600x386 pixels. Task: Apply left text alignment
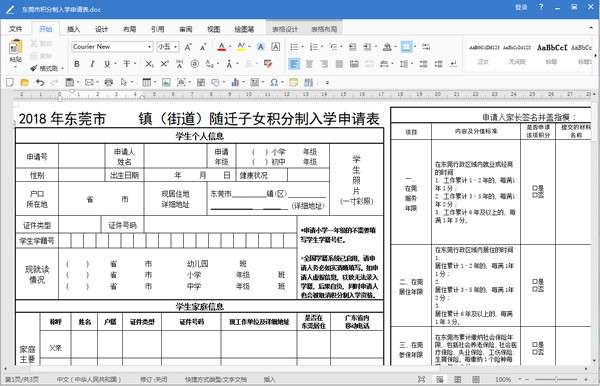coord(294,64)
